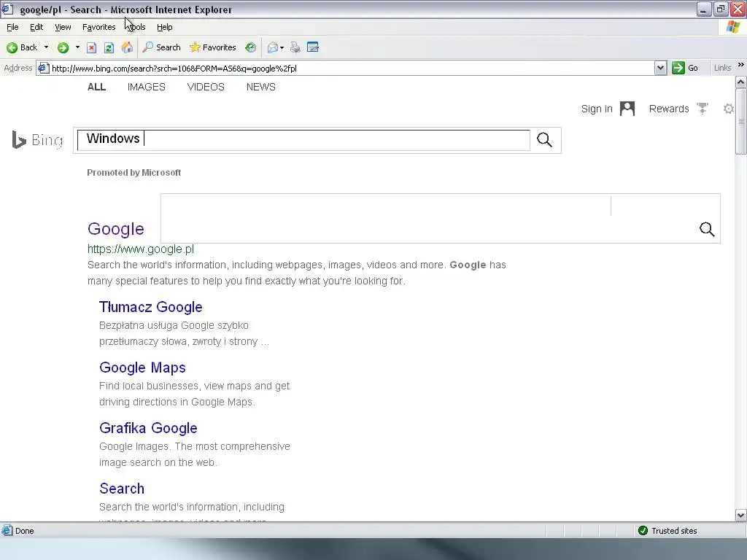Switch to the NEWS tab

[260, 87]
